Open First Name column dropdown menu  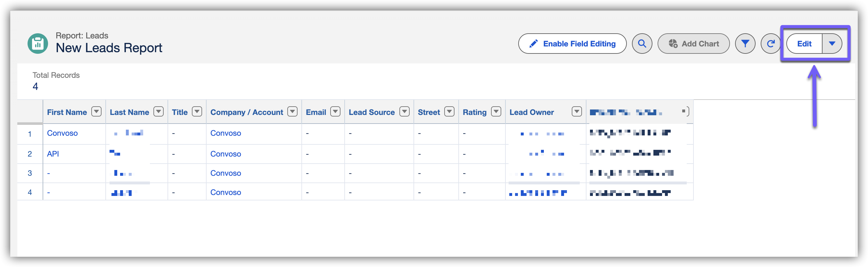[96, 111]
